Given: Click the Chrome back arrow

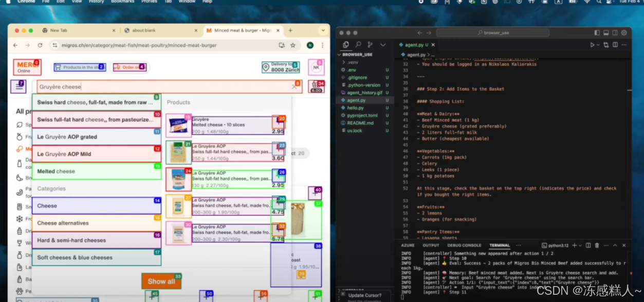Looking at the screenshot, I should click(15, 45).
